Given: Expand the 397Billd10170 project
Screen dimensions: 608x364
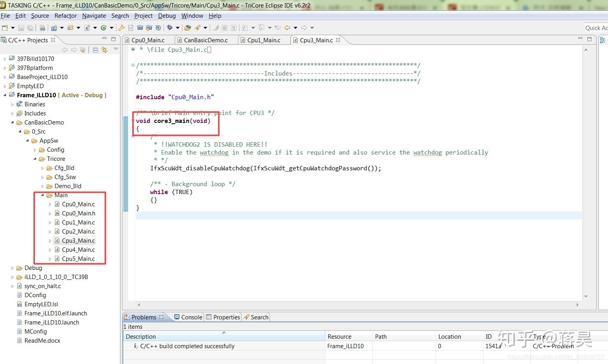Looking at the screenshot, I should click(5, 58).
